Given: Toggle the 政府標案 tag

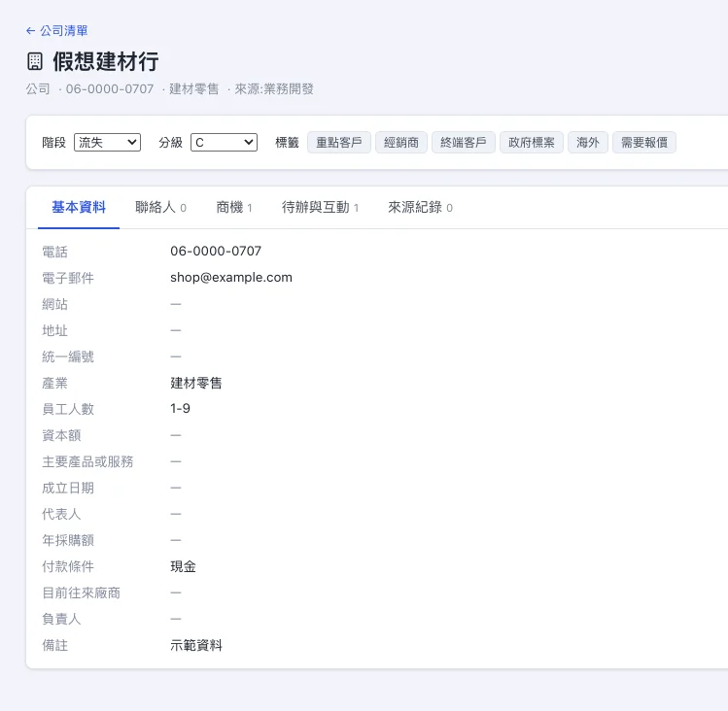Looking at the screenshot, I should [x=531, y=142].
